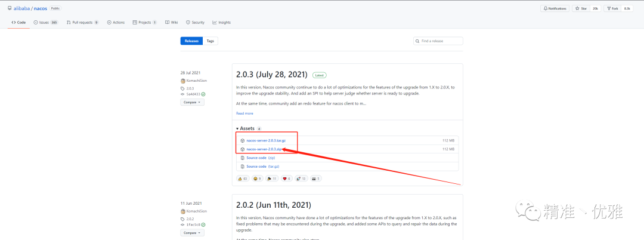Open KomachiSion profile for release 2.0.2
This screenshot has width=644, height=240.
click(196, 211)
